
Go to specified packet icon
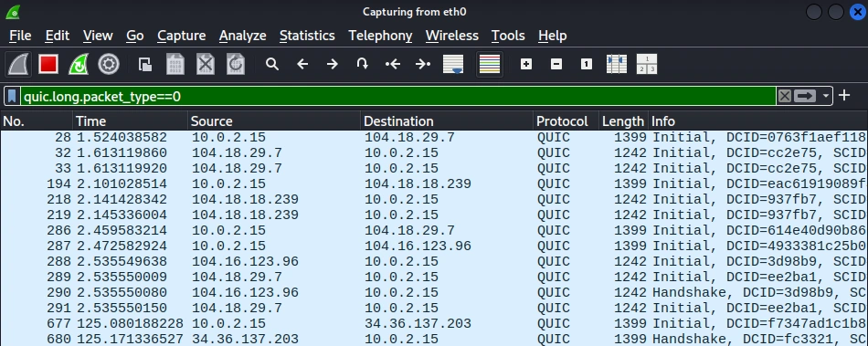pyautogui.click(x=362, y=65)
